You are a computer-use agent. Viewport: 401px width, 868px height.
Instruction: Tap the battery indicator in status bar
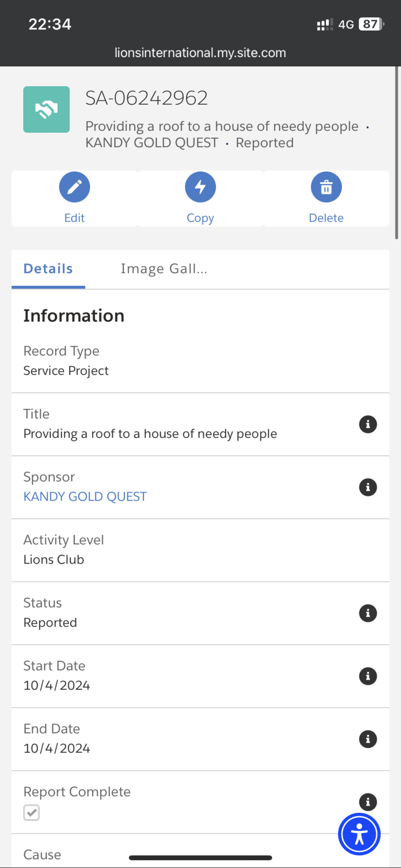(371, 24)
